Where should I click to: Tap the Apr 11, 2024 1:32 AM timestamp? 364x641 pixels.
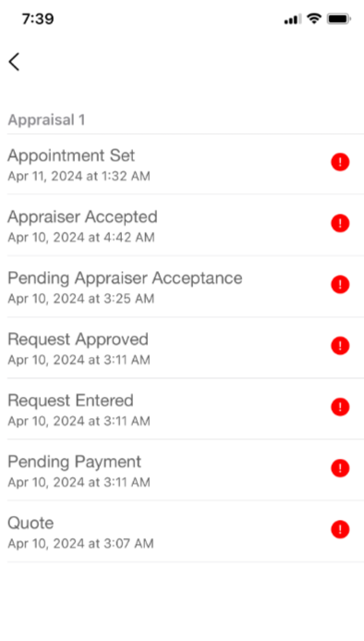[x=79, y=176]
